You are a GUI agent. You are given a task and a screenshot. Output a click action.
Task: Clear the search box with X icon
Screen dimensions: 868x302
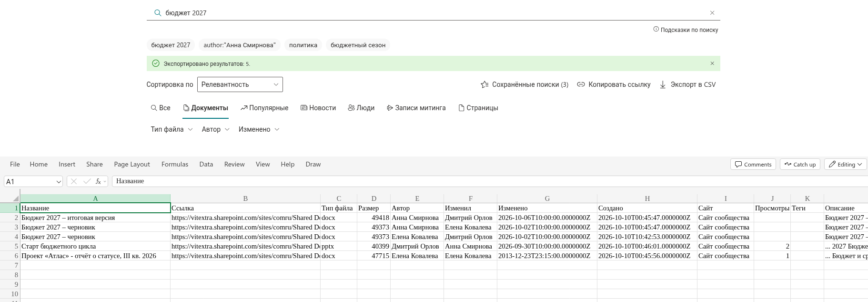tap(712, 13)
